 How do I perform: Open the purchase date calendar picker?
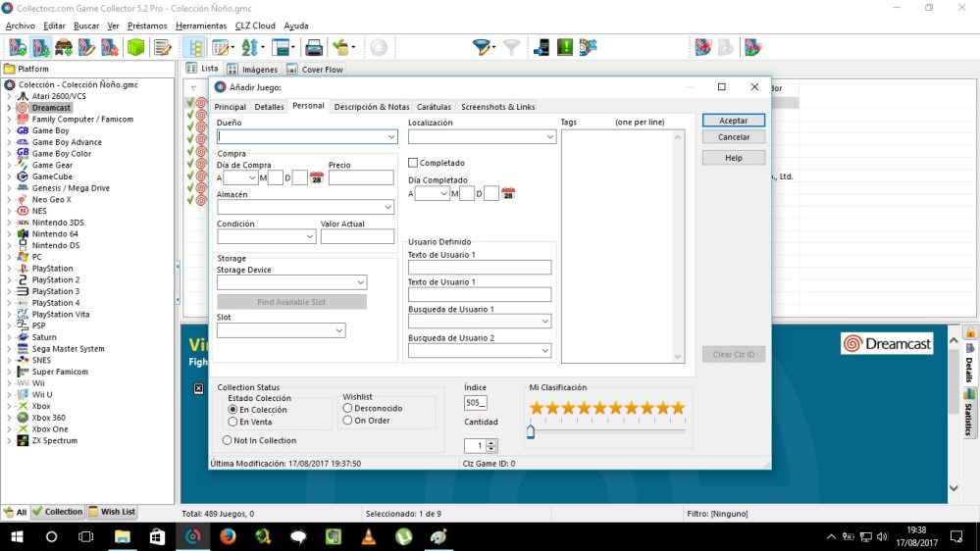pyautogui.click(x=317, y=178)
